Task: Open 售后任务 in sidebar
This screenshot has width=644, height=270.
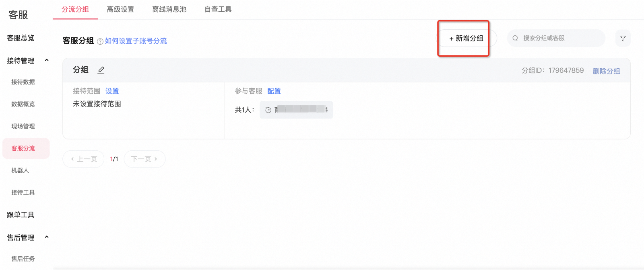Action: click(23, 259)
